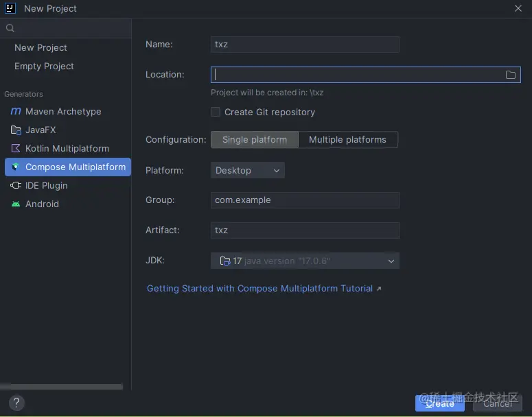Click the New Project window title
Image resolution: width=532 pixels, height=417 pixels.
[x=50, y=8]
